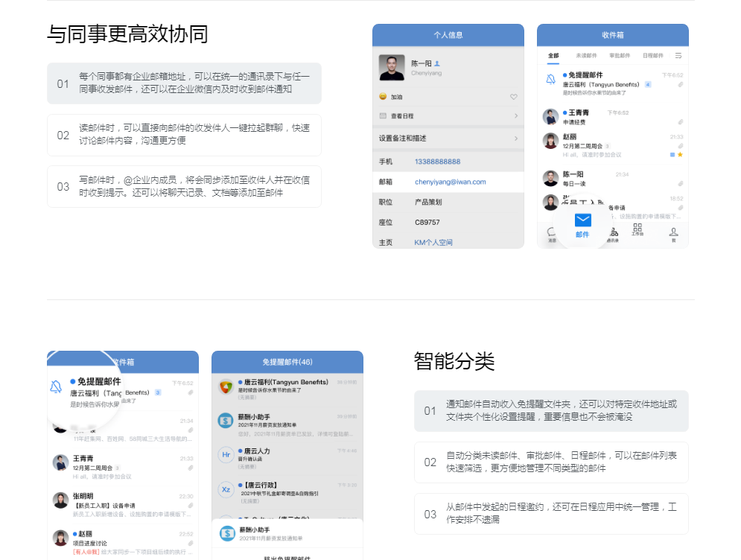Click the paperclip attachment icon on 王青青's email
This screenshot has height=560, width=741.
pyautogui.click(x=681, y=121)
